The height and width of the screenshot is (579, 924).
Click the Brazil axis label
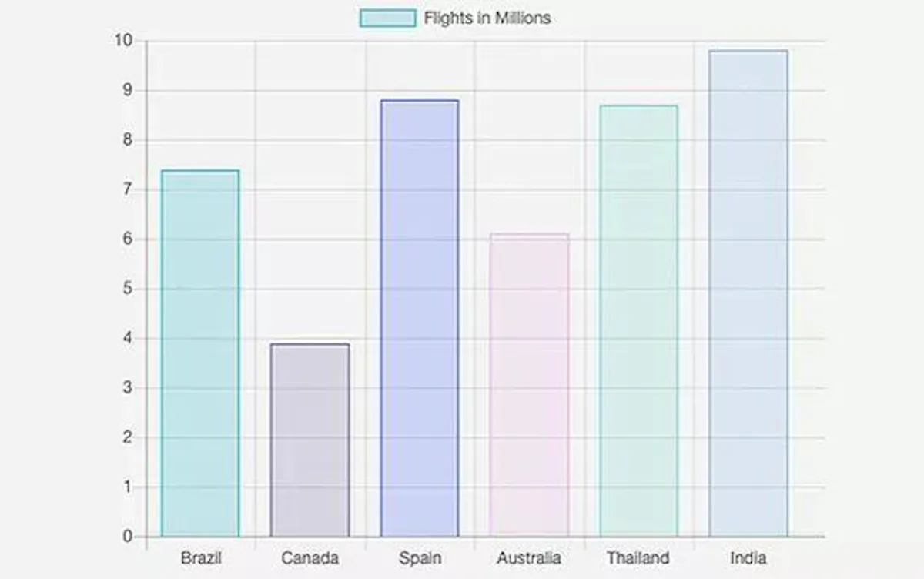[200, 557]
